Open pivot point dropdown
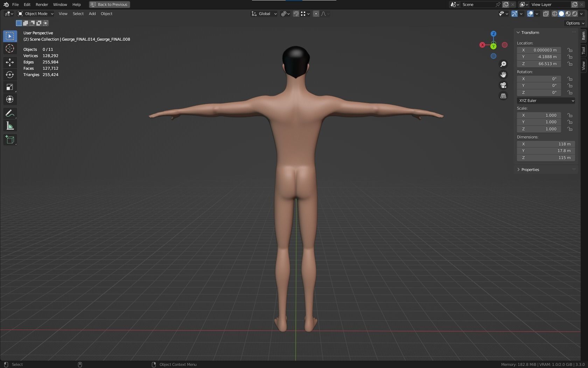 [x=286, y=14]
